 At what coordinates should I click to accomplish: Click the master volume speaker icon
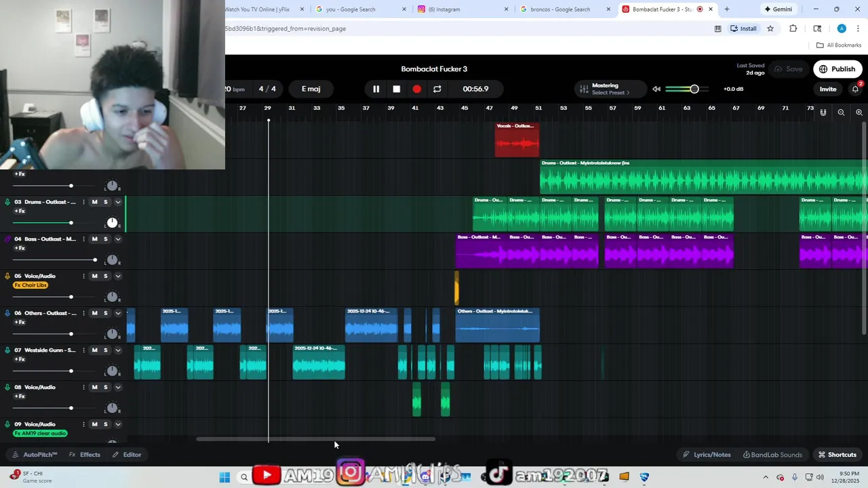click(x=656, y=89)
